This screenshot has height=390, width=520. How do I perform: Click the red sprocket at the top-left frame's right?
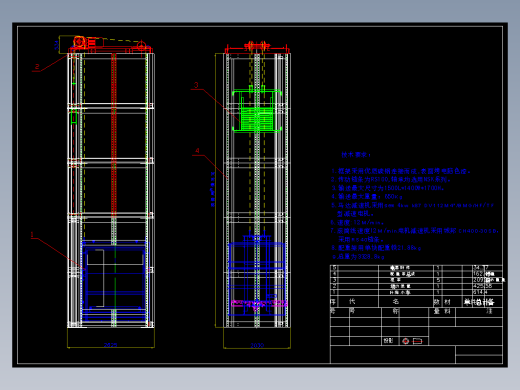141,45
